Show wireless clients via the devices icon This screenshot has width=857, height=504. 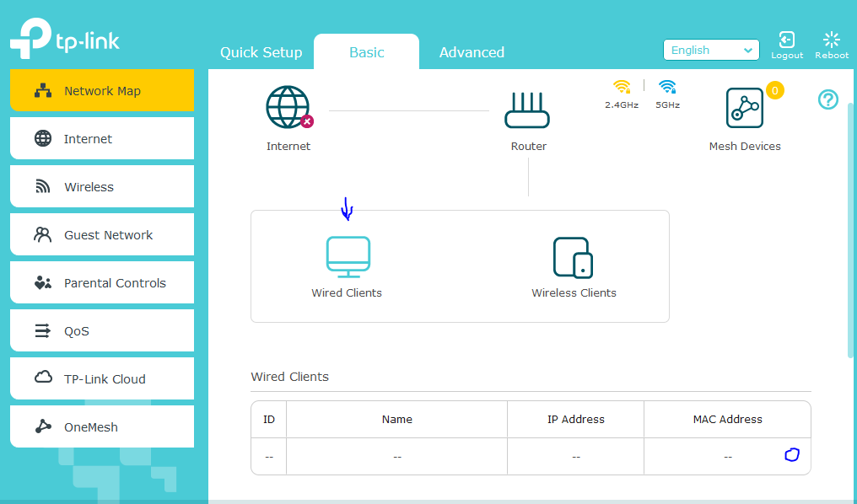574,258
